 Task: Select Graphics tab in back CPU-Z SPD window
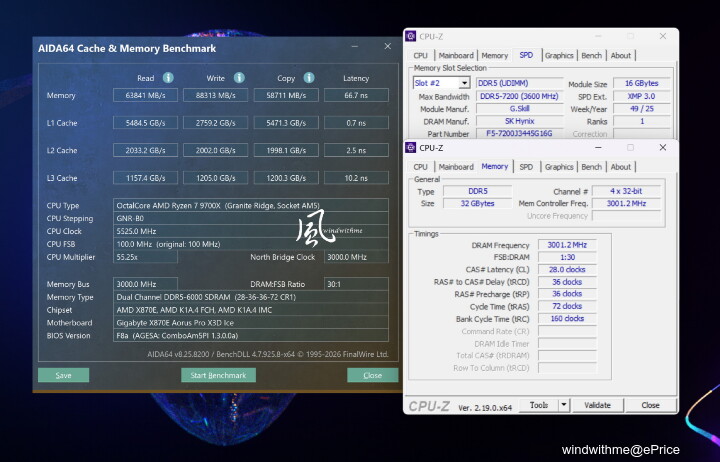559,56
